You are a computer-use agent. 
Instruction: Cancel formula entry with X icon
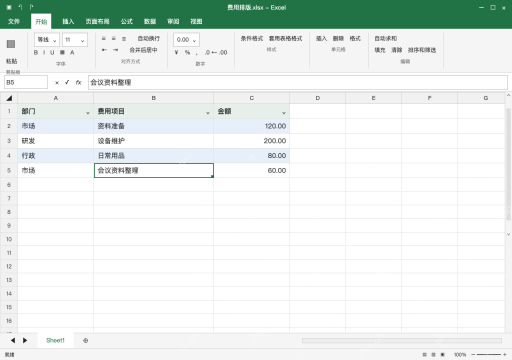pos(57,83)
